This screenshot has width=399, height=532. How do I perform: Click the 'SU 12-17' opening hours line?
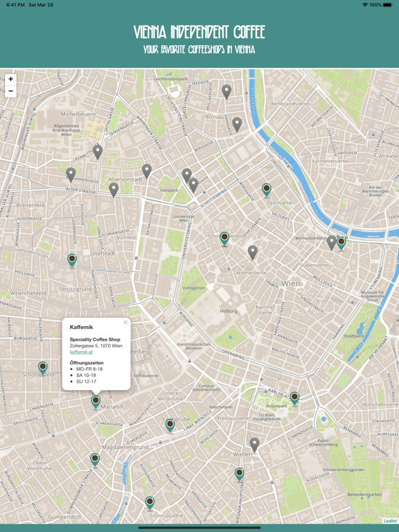[86, 382]
